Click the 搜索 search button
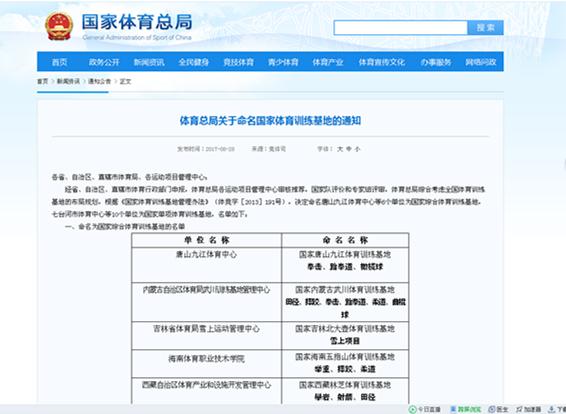This screenshot has height=414, width=566. (485, 28)
